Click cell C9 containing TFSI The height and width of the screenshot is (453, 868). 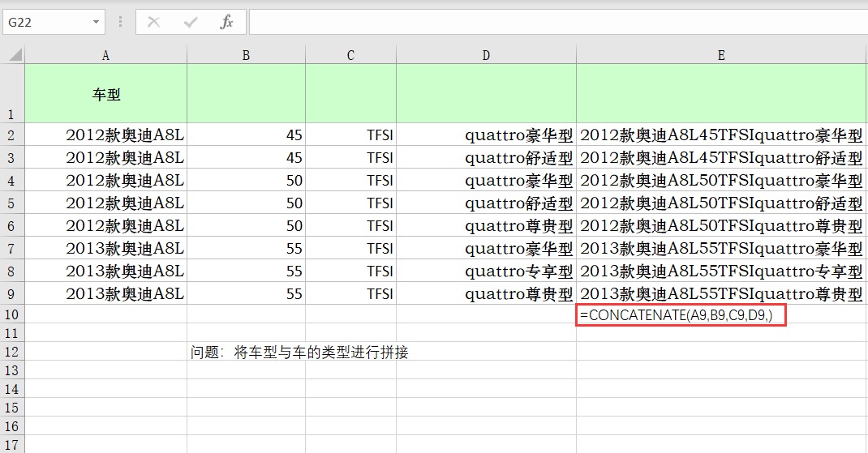[350, 293]
